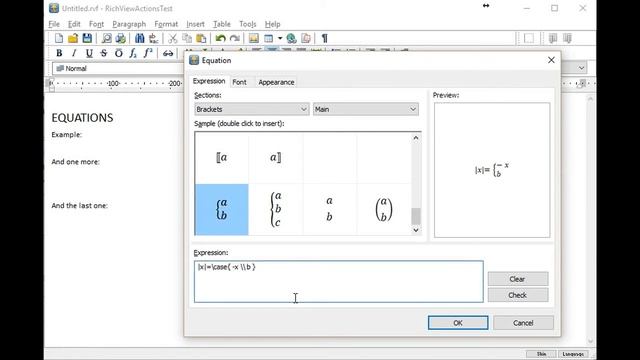640x360 pixels.
Task: Select the two-row brace sample
Action: coord(222,209)
